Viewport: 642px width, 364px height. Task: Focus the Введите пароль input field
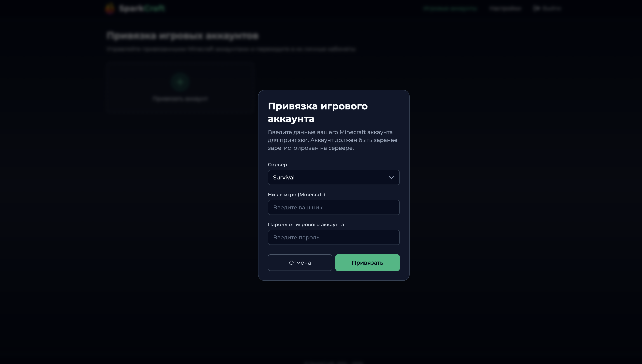pyautogui.click(x=333, y=237)
